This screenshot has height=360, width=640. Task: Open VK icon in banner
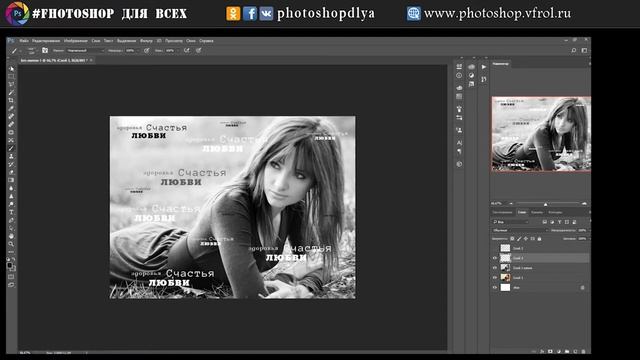point(266,13)
